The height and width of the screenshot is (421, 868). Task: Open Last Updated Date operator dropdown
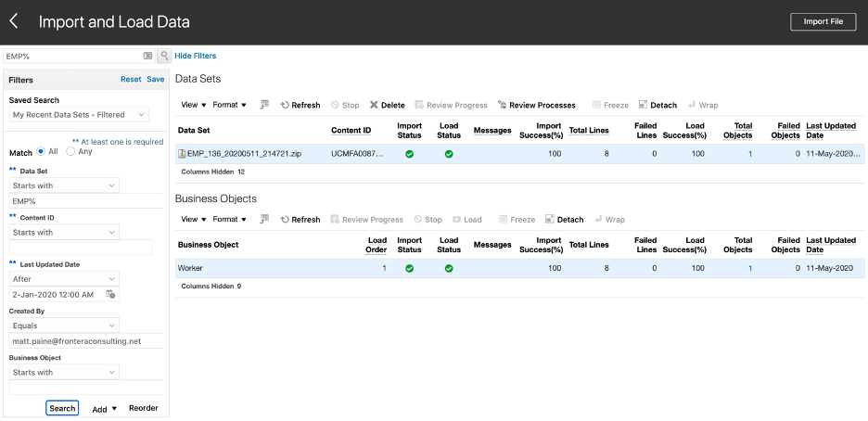pos(64,279)
